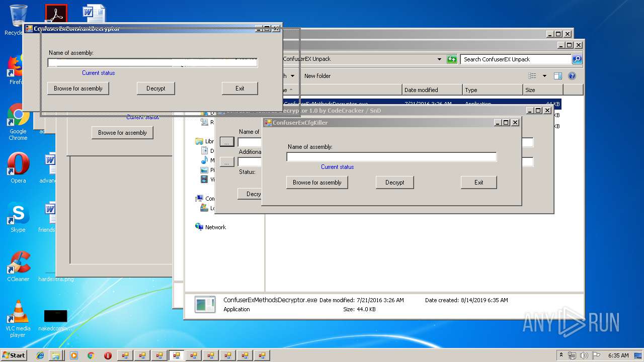Open the Start menu
The height and width of the screenshot is (362, 644).
click(14, 355)
